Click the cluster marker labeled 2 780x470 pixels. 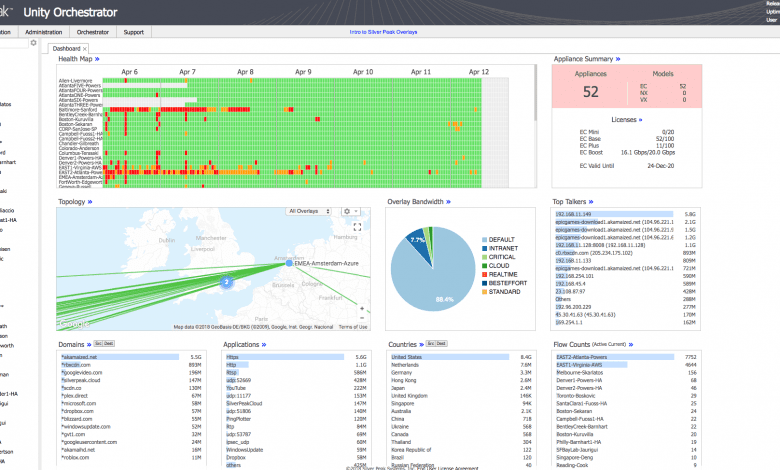click(226, 282)
